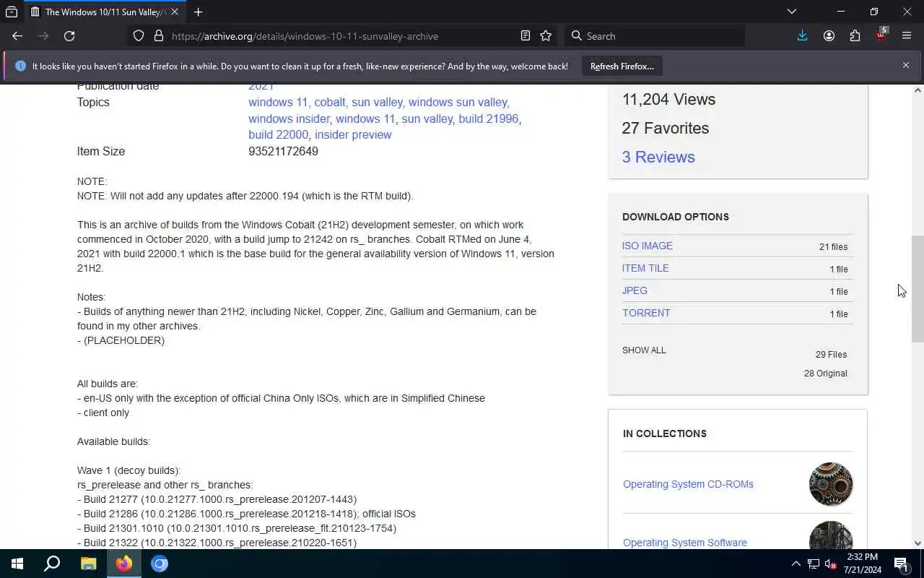Open muted volume tray icon
Viewport: 924px width, 578px height.
click(x=831, y=564)
